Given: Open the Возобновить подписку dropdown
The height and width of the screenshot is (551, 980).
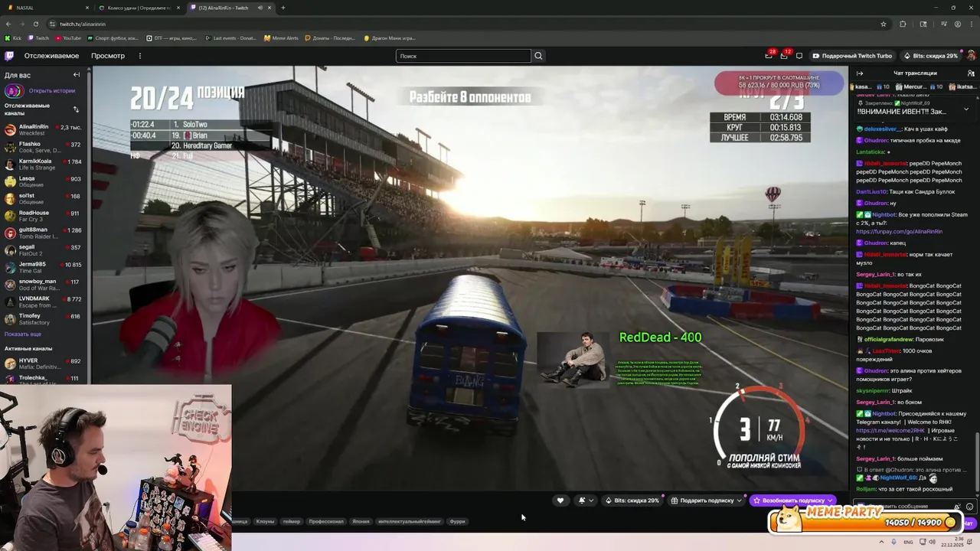Looking at the screenshot, I should pyautogui.click(x=793, y=500).
